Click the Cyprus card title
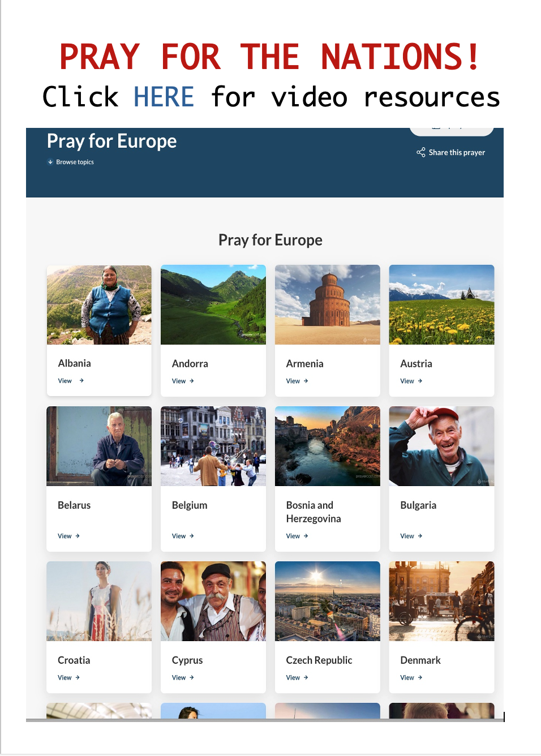The width and height of the screenshot is (541, 756). [187, 660]
